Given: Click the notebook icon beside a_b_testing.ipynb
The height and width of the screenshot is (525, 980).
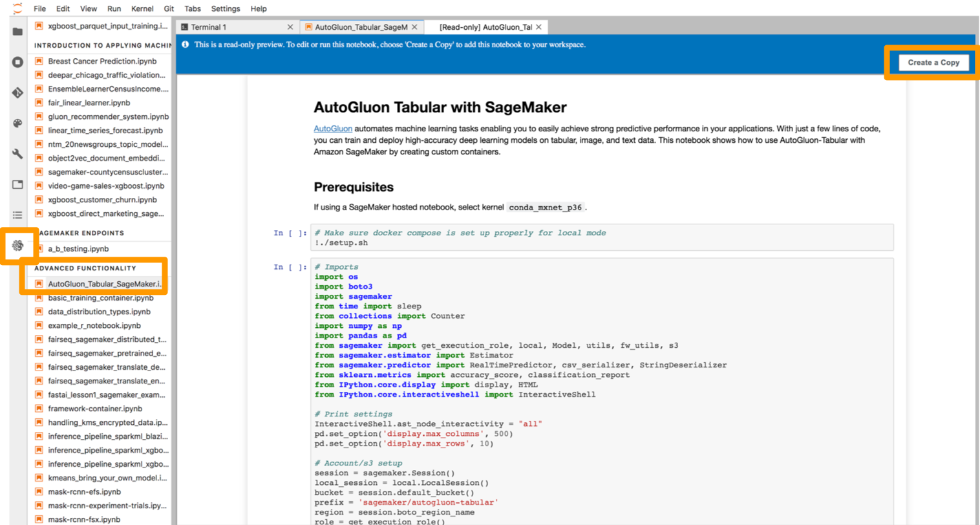Looking at the screenshot, I should pyautogui.click(x=39, y=248).
